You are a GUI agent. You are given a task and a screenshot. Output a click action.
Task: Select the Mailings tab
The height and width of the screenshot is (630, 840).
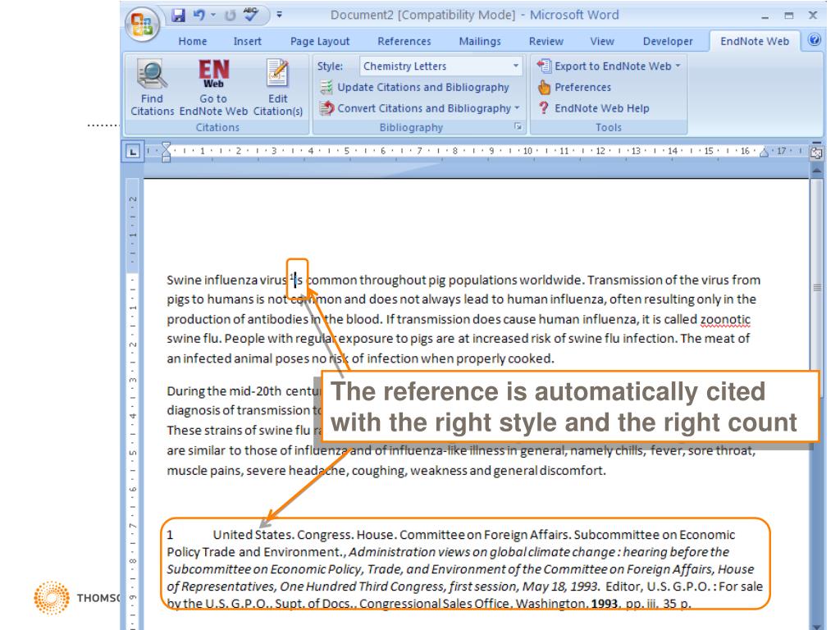coord(480,41)
